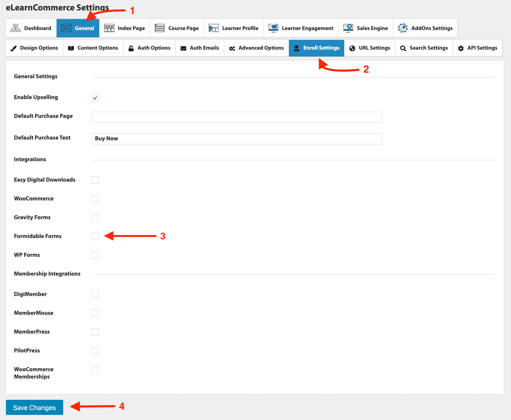The image size is (511, 420).
Task: Switch to Search Settings sub-tab
Action: [424, 48]
